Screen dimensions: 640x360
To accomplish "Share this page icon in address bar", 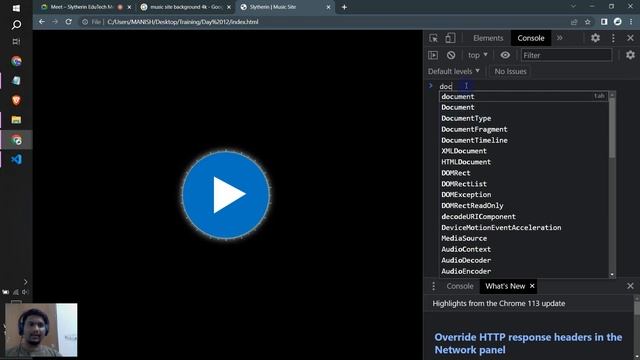I will (574, 22).
